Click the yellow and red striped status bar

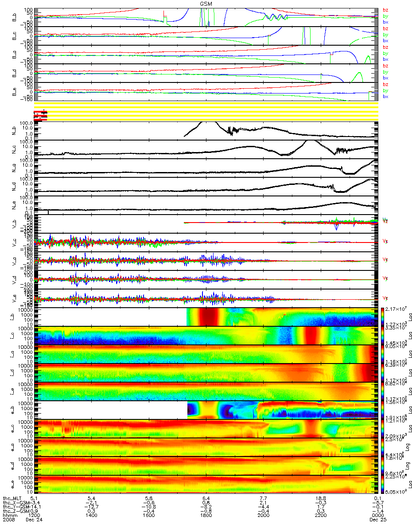[x=206, y=111]
